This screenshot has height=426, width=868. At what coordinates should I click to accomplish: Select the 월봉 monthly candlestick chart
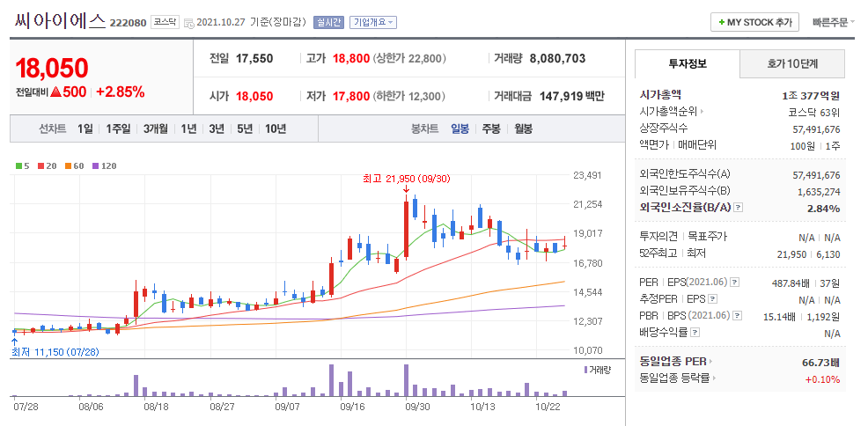click(x=523, y=129)
